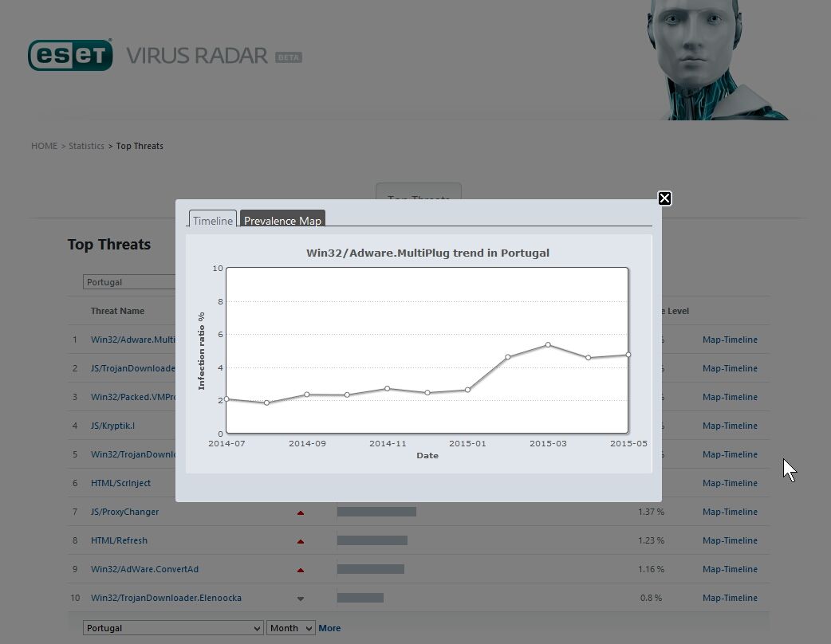Open the Win32/TrojanDownloader.Elenoocka threat link

[x=166, y=598]
